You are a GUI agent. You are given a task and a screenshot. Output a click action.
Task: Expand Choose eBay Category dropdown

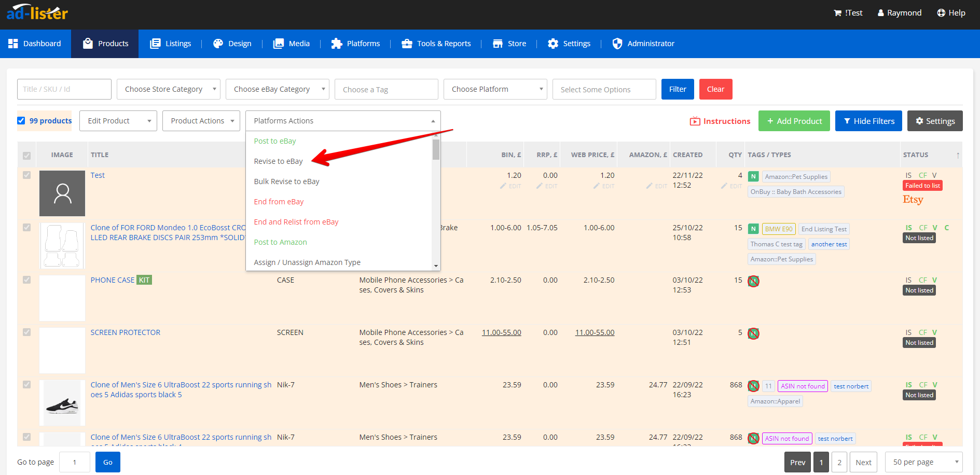tap(278, 89)
